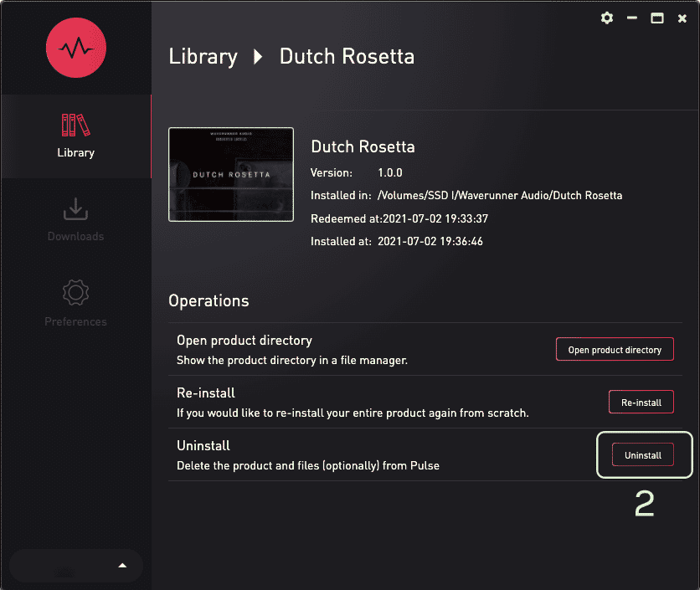Image resolution: width=700 pixels, height=590 pixels.
Task: Click the installed timestamp 2021-07-02 19:36:46
Action: click(x=430, y=242)
